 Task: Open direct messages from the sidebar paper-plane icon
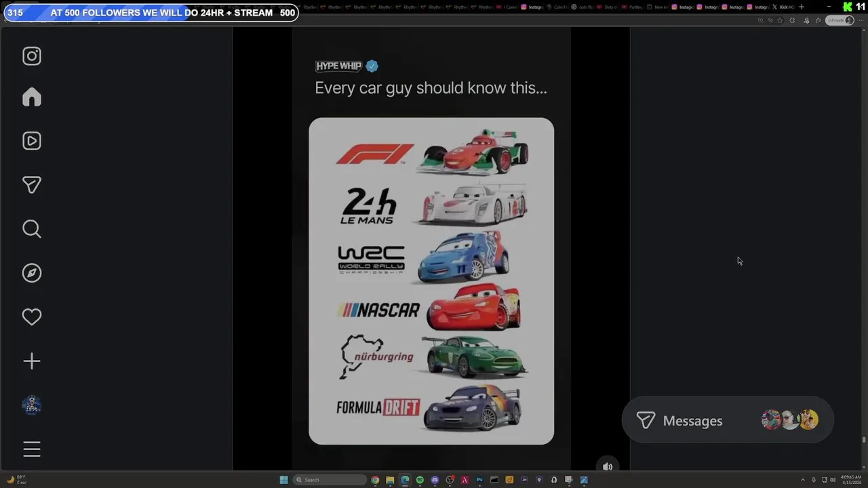tap(32, 185)
